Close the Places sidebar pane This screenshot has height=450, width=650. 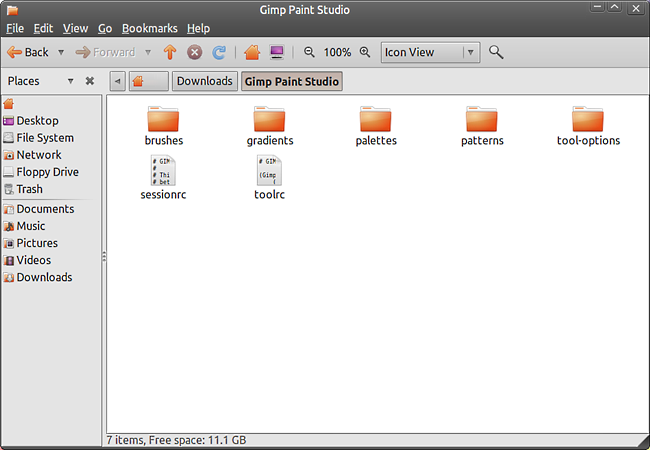coord(89,81)
